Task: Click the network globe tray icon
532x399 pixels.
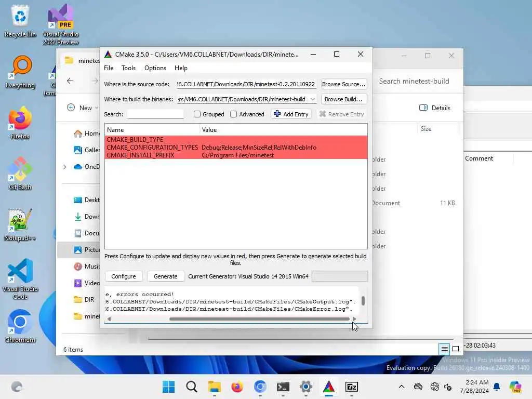Action: pyautogui.click(x=434, y=387)
